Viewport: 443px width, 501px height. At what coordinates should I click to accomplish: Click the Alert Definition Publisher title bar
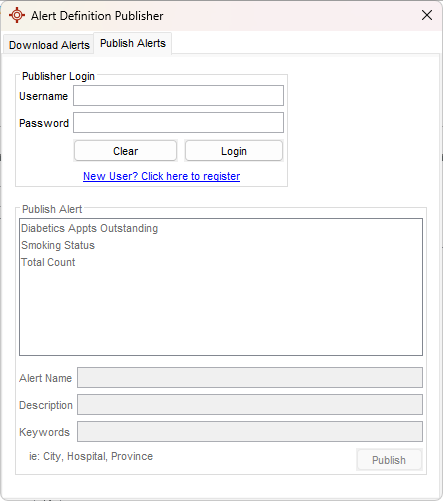[x=233, y=16]
